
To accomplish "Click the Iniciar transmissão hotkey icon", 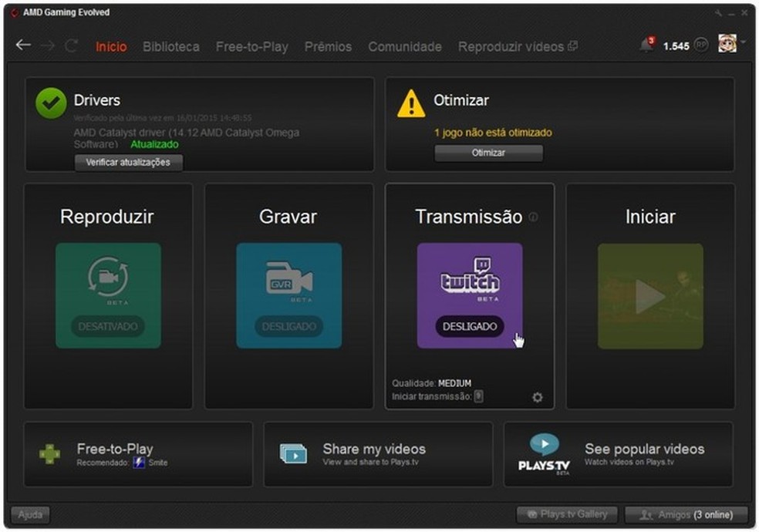I will point(478,396).
